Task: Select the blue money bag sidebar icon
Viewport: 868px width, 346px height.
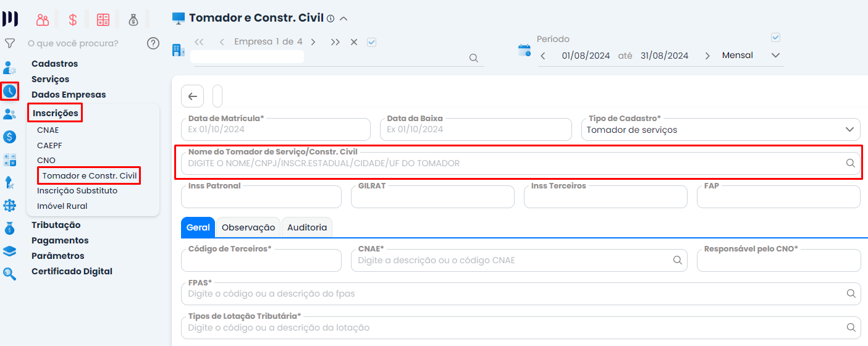Action: (x=10, y=229)
